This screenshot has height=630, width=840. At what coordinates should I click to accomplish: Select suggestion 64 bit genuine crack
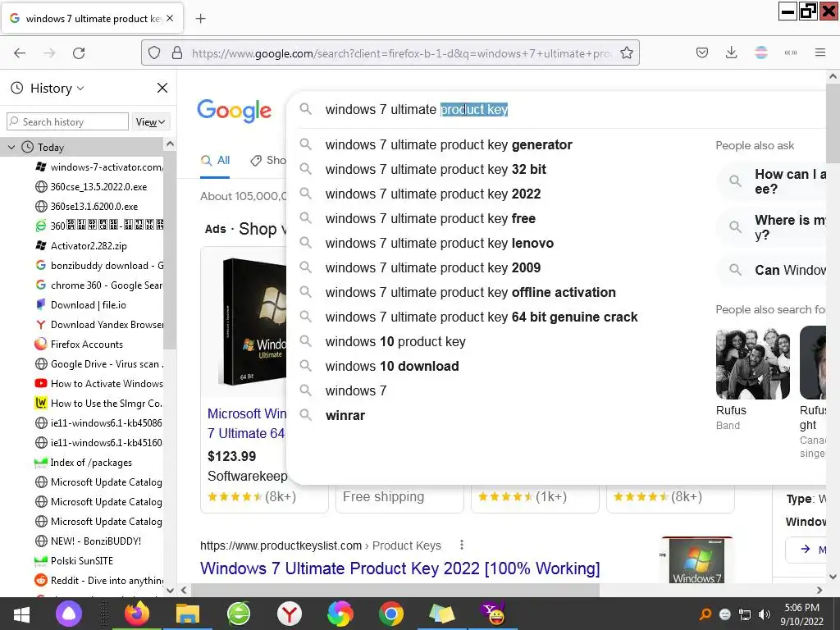pos(481,317)
